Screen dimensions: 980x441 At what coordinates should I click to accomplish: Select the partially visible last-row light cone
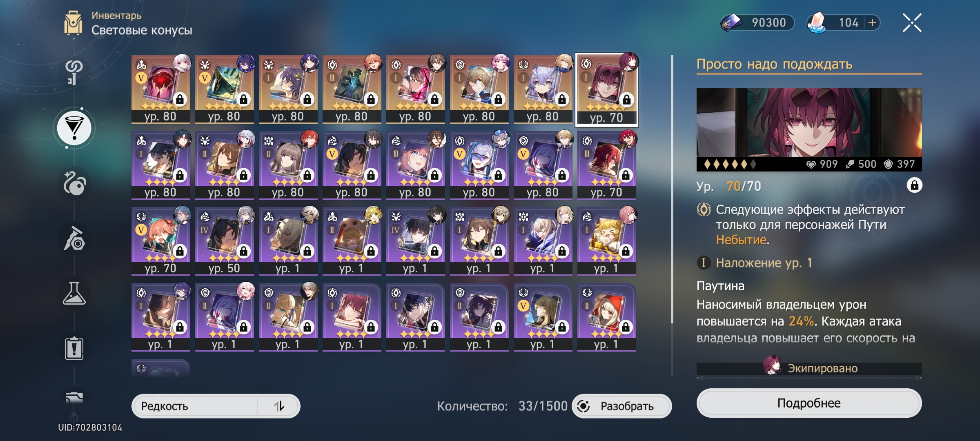pyautogui.click(x=161, y=367)
